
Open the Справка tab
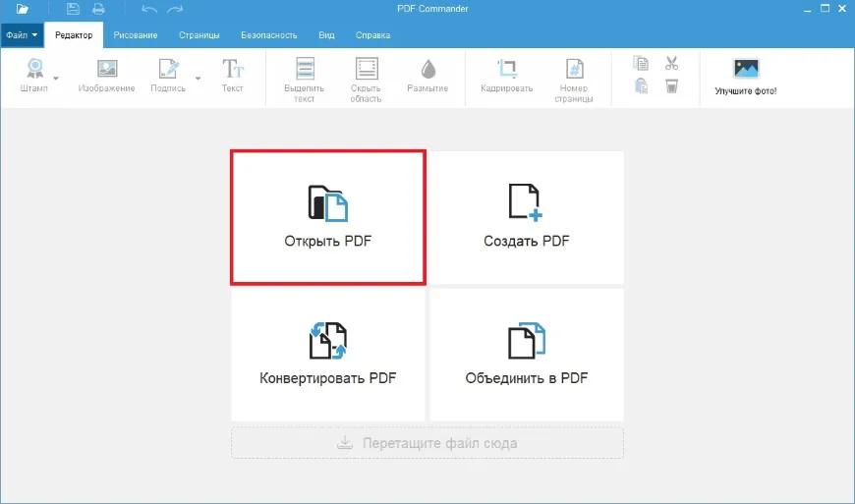(373, 34)
